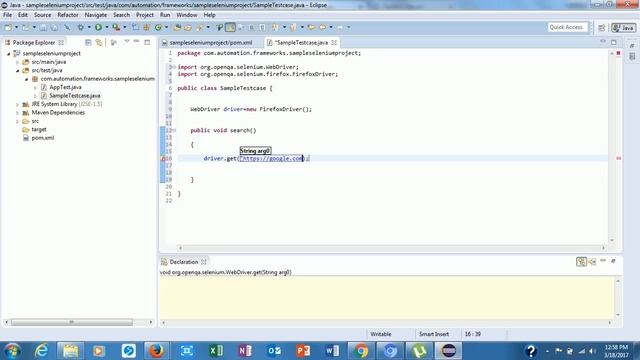The height and width of the screenshot is (360, 640).
Task: Open the Refactor menu
Action: point(68,15)
